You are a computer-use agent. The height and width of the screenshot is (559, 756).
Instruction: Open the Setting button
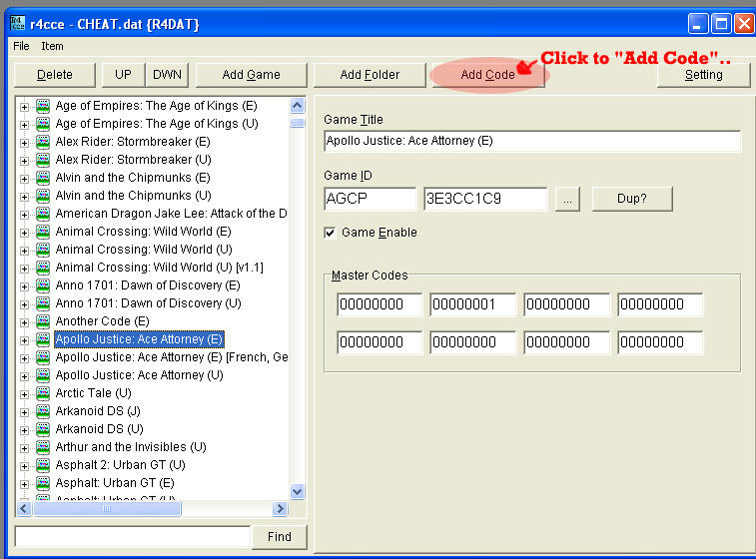pyautogui.click(x=703, y=75)
